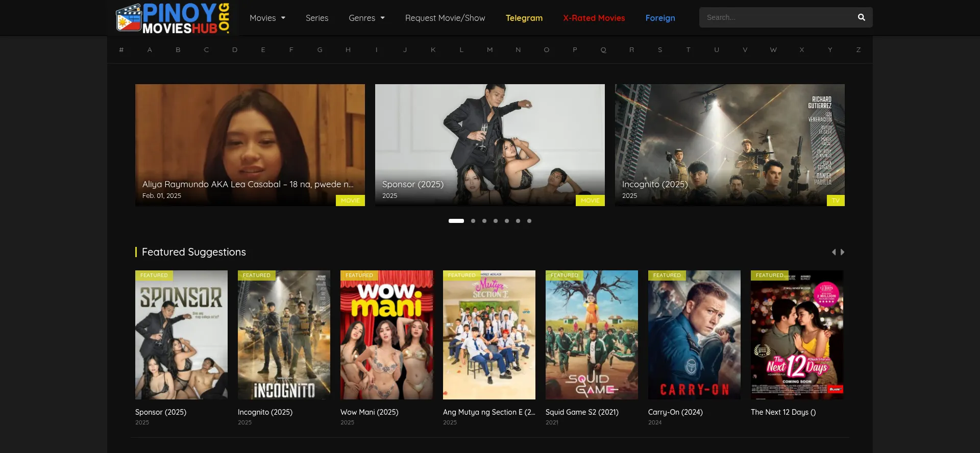The image size is (980, 453).
Task: Open Request Movie/Show page
Action: tap(445, 18)
